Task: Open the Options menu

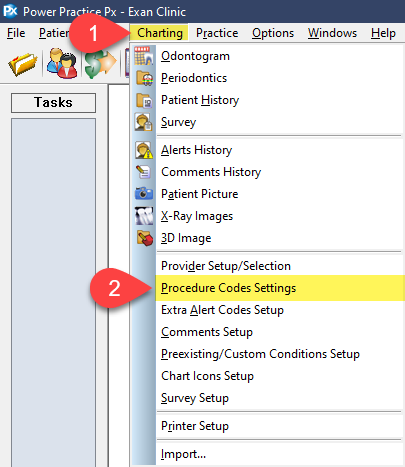Action: (x=273, y=33)
